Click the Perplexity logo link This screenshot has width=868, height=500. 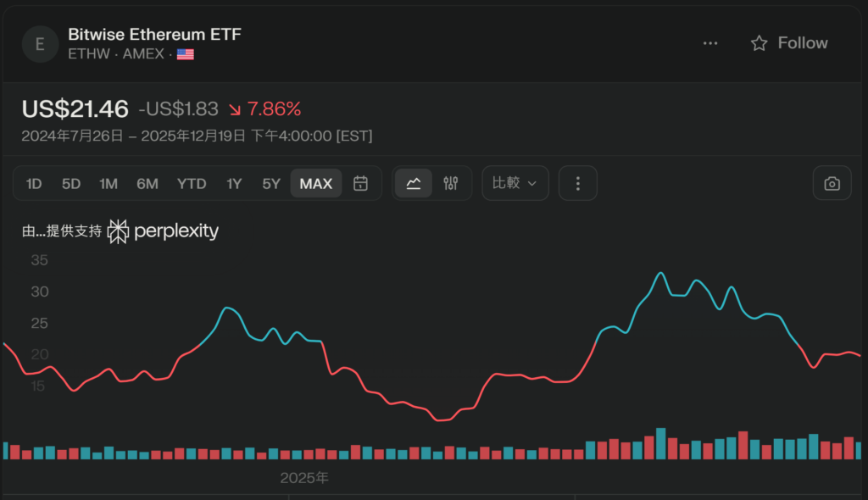pyautogui.click(x=164, y=231)
